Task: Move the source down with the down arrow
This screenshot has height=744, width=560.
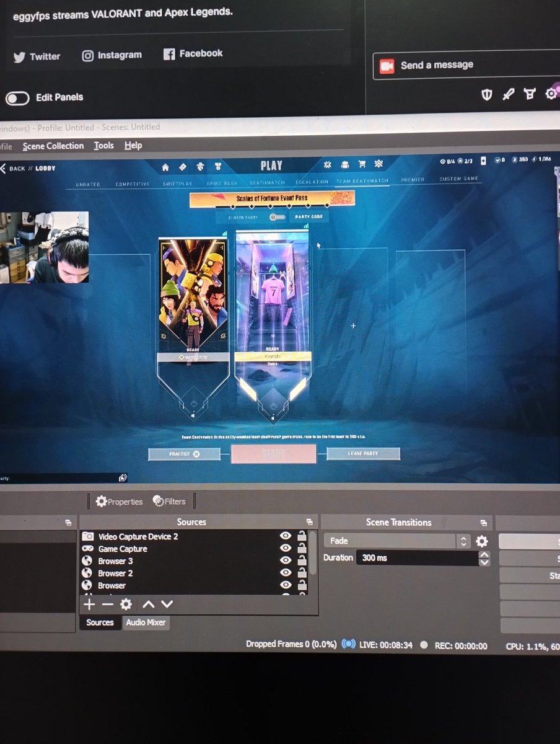Action: pyautogui.click(x=167, y=604)
